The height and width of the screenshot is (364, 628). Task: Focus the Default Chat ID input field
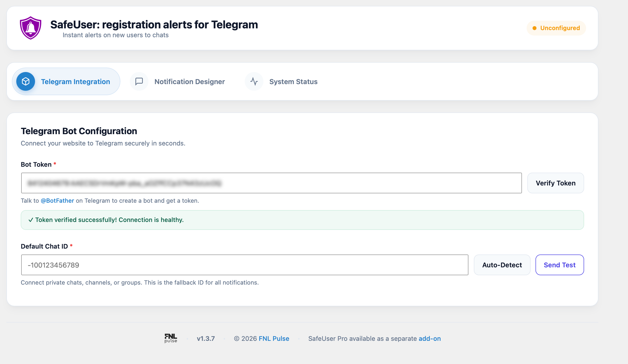pyautogui.click(x=245, y=265)
